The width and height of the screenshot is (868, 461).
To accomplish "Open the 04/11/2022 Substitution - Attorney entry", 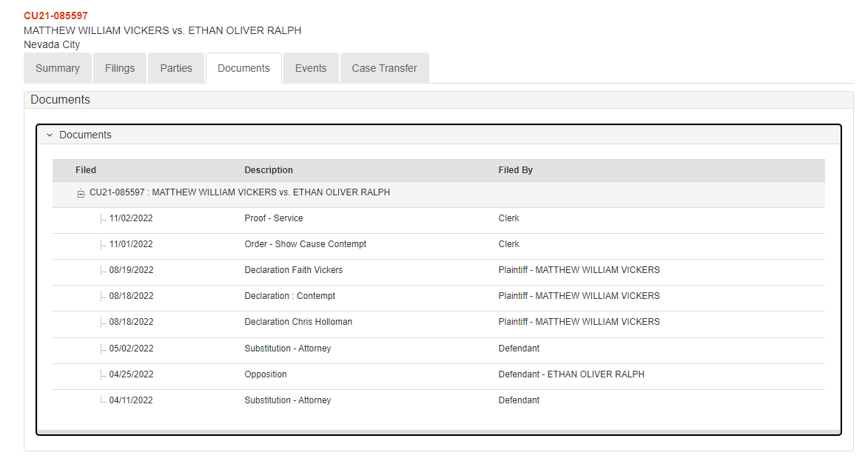I will pos(288,400).
